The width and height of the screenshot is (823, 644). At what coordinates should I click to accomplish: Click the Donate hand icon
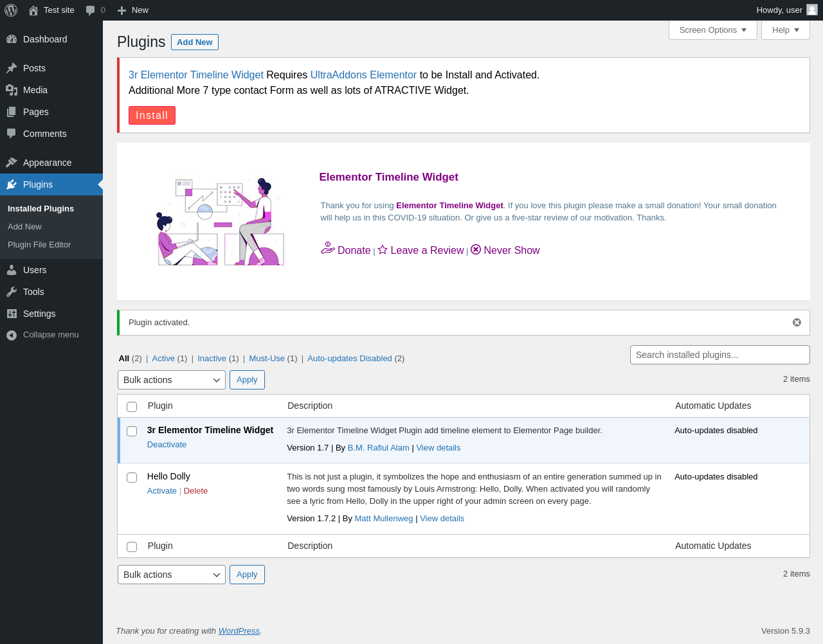(x=328, y=249)
